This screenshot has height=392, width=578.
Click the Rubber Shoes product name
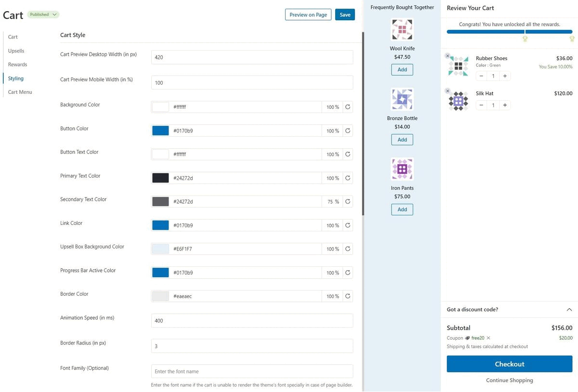[491, 58]
